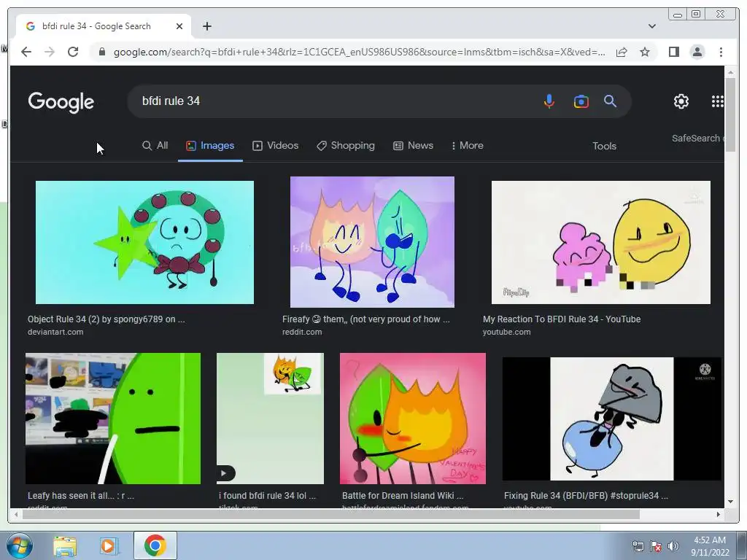Open the network tray icon

[638, 546]
